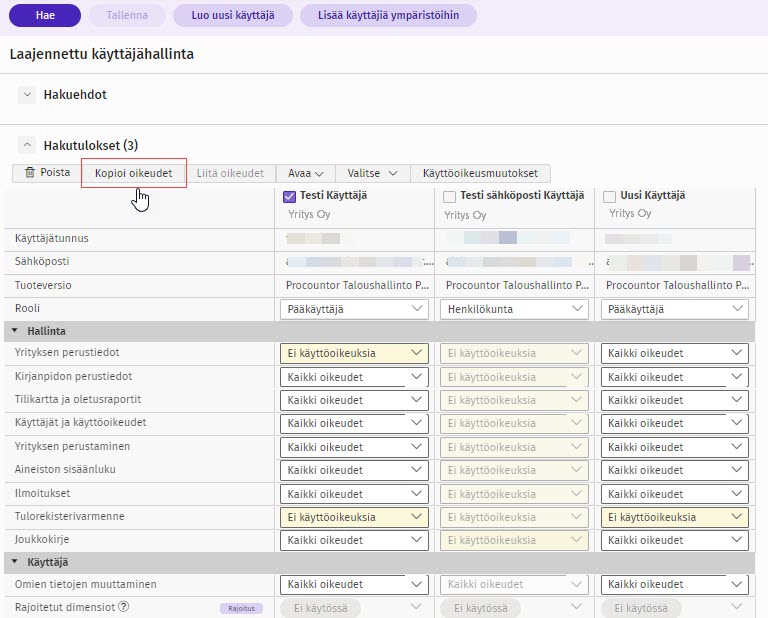Collapse the Hakutulokset section
The image size is (768, 618).
coord(27,145)
